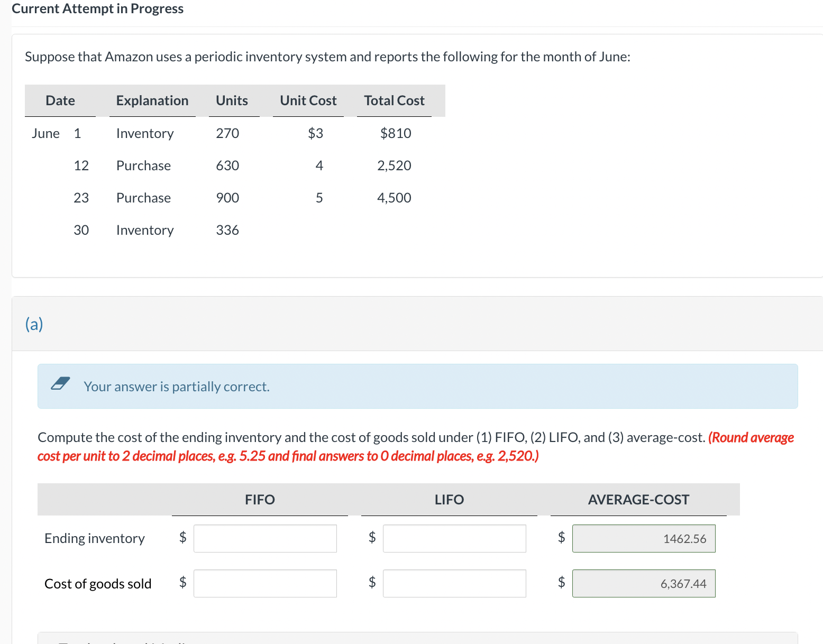Click the LIFO column heading
This screenshot has width=823, height=644.
pos(449,500)
